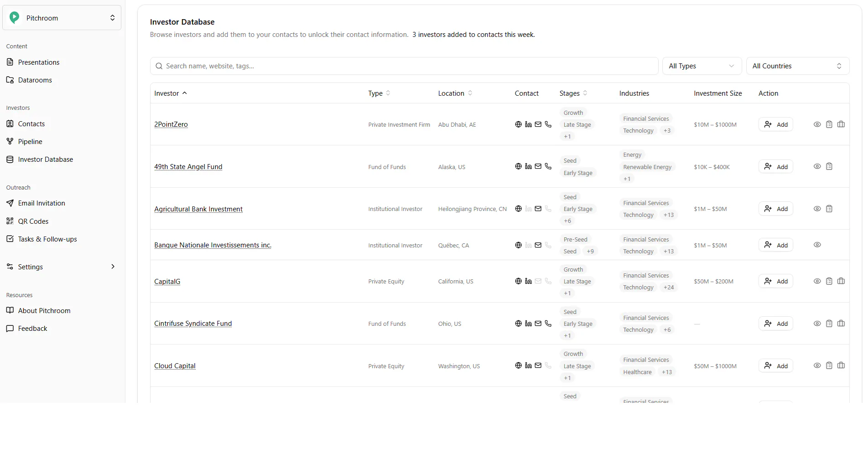Open the Cloud Capital investor link

pyautogui.click(x=175, y=366)
